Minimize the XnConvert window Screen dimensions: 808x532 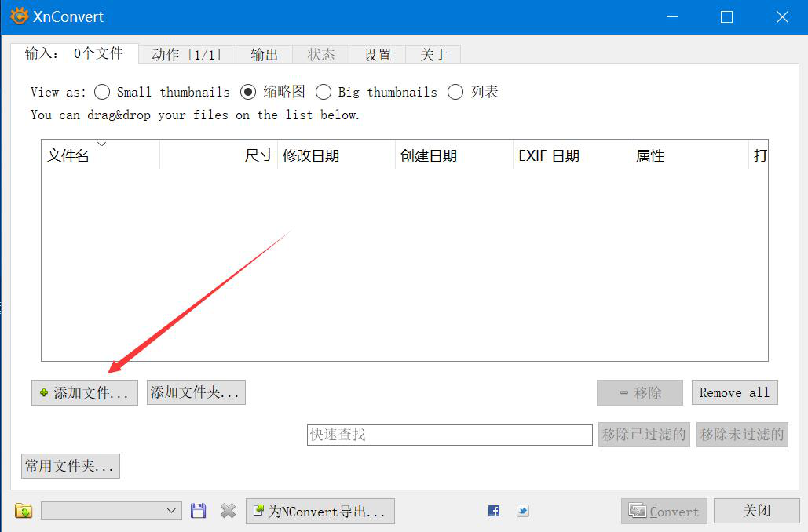pyautogui.click(x=672, y=17)
